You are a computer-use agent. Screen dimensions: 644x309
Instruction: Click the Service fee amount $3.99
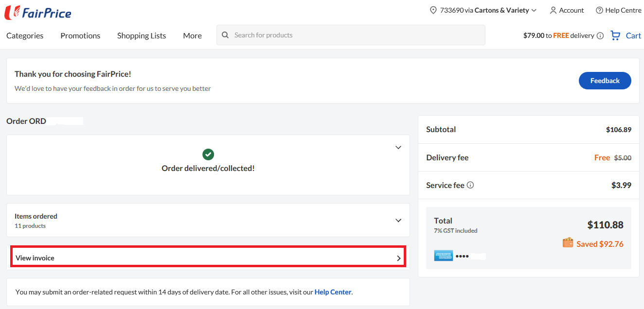coord(622,185)
